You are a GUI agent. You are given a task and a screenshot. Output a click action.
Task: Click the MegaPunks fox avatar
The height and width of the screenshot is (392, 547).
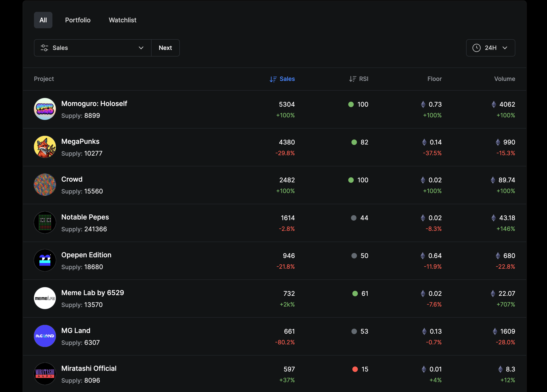[x=45, y=147]
